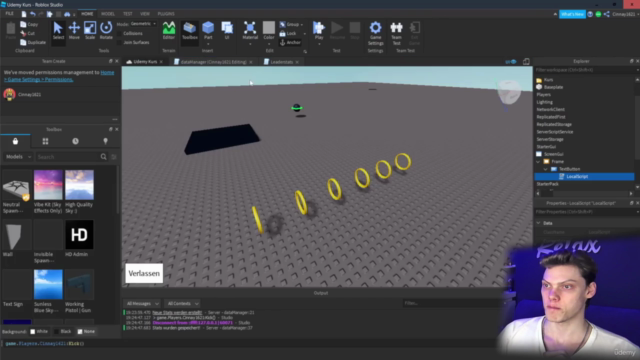The width and height of the screenshot is (640, 360).
Task: Open Part dropdown arrow
Action: 208,44
